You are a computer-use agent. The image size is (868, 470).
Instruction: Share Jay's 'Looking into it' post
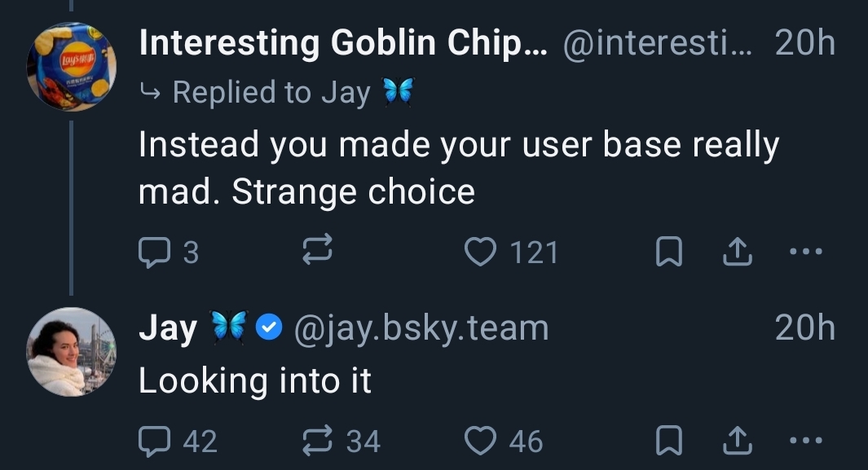(738, 441)
